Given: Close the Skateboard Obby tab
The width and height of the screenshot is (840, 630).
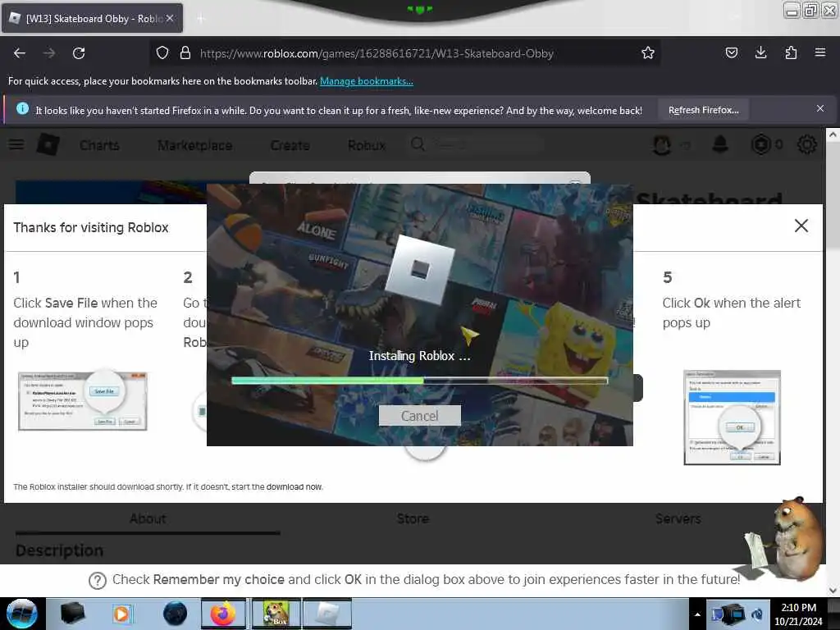Looking at the screenshot, I should [170, 18].
